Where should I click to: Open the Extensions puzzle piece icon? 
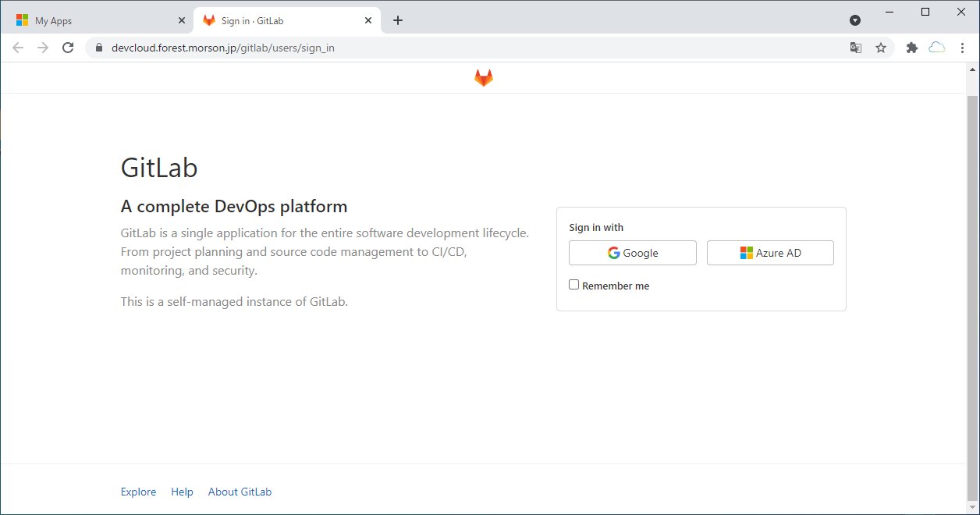point(911,48)
